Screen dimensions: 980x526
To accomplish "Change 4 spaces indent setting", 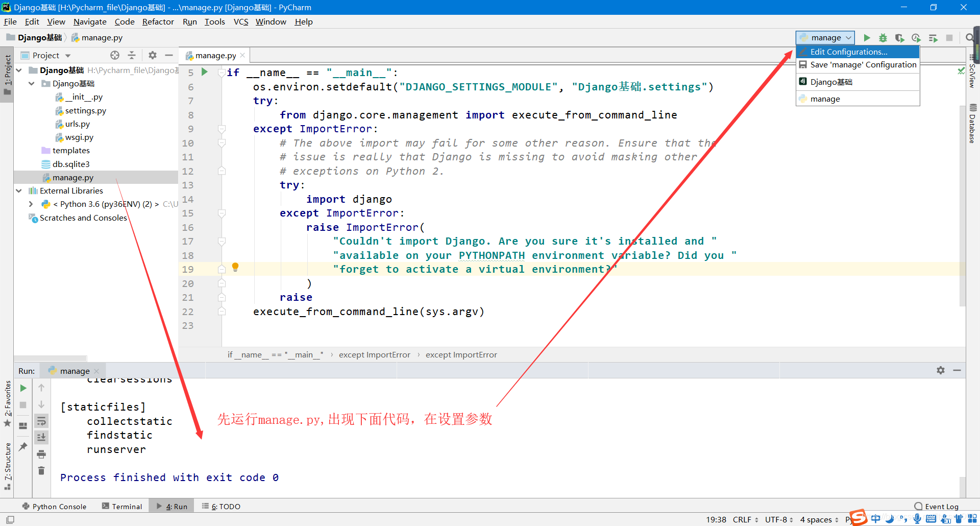I will [819, 519].
